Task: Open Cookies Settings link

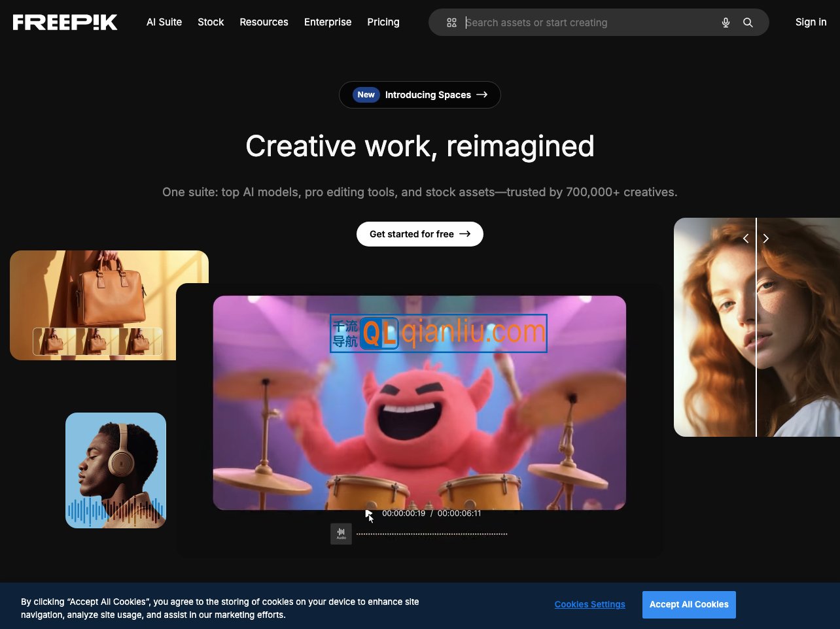Action: [589, 605]
